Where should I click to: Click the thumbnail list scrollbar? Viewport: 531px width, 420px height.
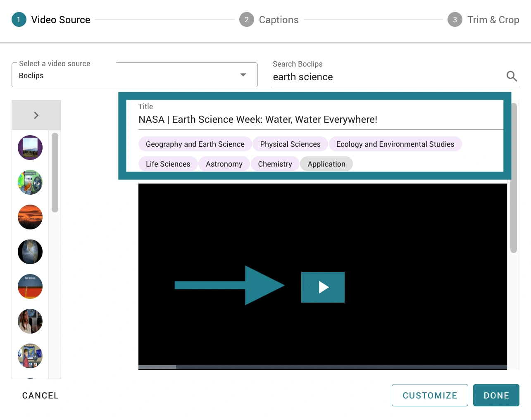pos(55,172)
